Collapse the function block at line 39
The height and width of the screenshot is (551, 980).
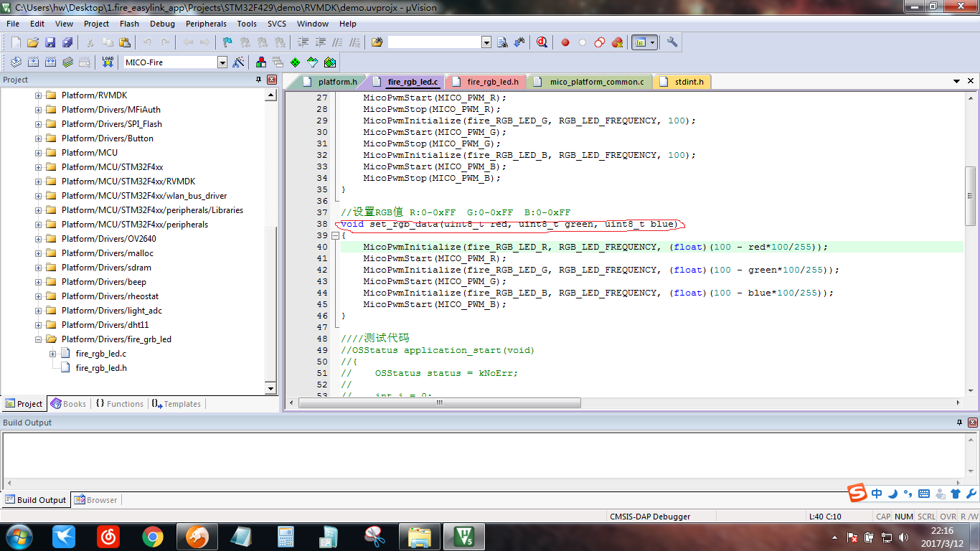(335, 235)
